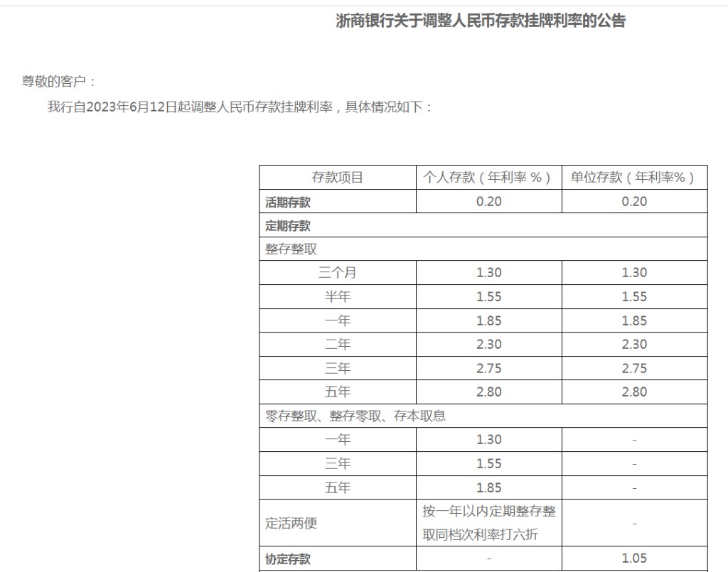728x572 pixels.
Task: Click the corporate 1.55 rate for 半年
Action: pos(634,297)
